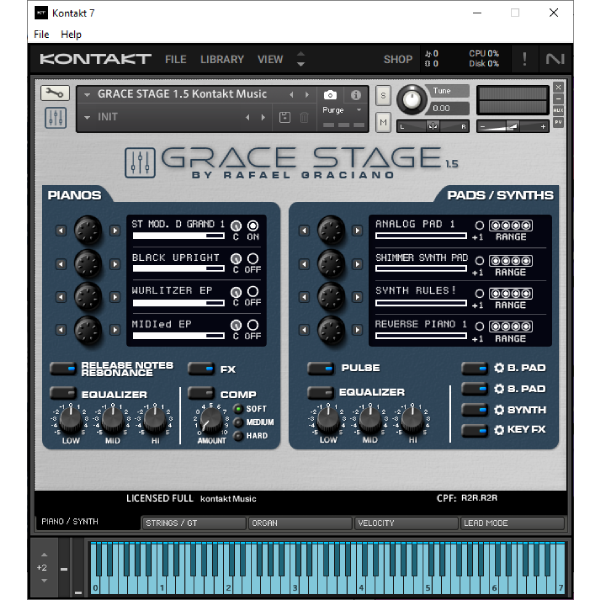Image resolution: width=600 pixels, height=600 pixels.
Task: Open the snapshot camera view
Action: click(x=330, y=95)
